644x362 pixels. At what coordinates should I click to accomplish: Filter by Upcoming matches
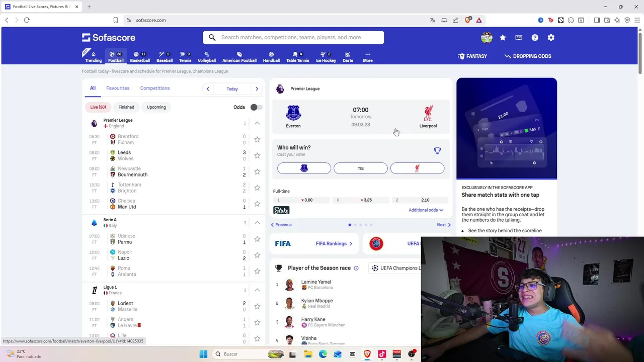156,107
